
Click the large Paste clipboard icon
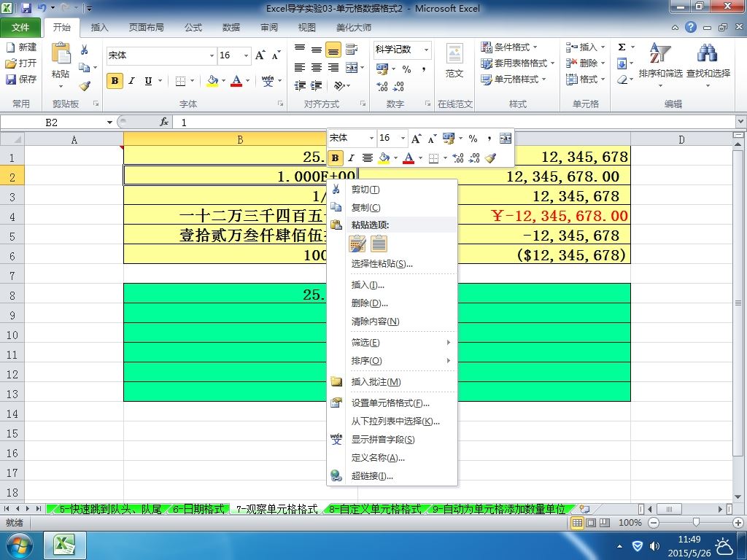coord(61,53)
